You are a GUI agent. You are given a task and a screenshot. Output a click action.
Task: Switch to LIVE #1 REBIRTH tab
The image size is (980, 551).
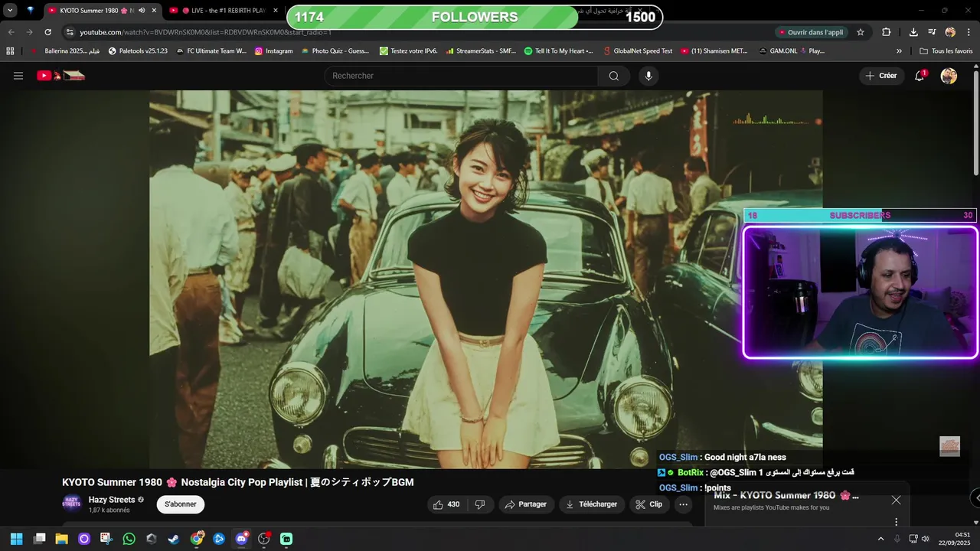(222, 11)
